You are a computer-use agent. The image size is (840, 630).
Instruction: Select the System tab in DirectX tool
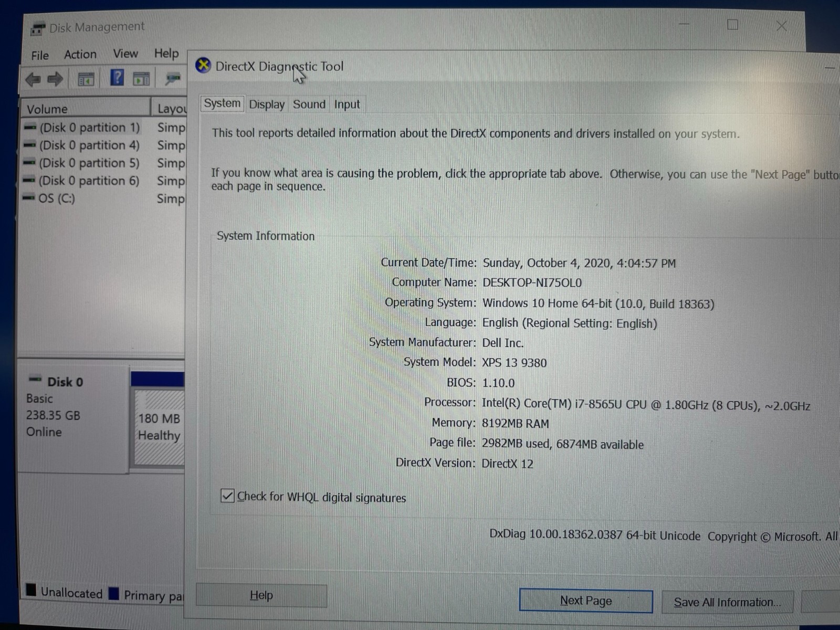[x=222, y=103]
